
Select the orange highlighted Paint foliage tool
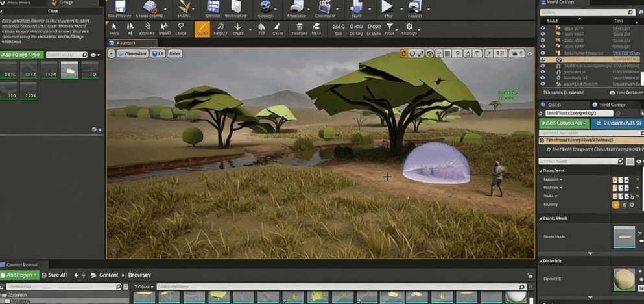pos(202,29)
